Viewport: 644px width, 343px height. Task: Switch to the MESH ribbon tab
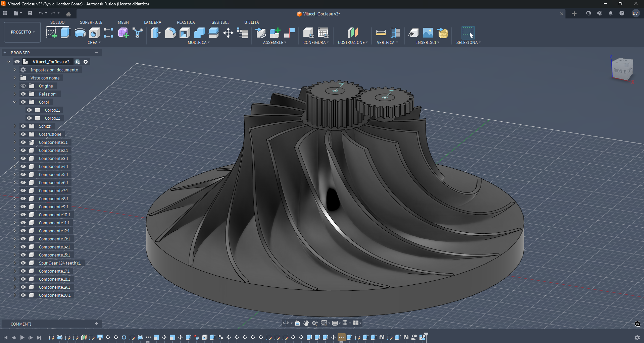pyautogui.click(x=123, y=22)
